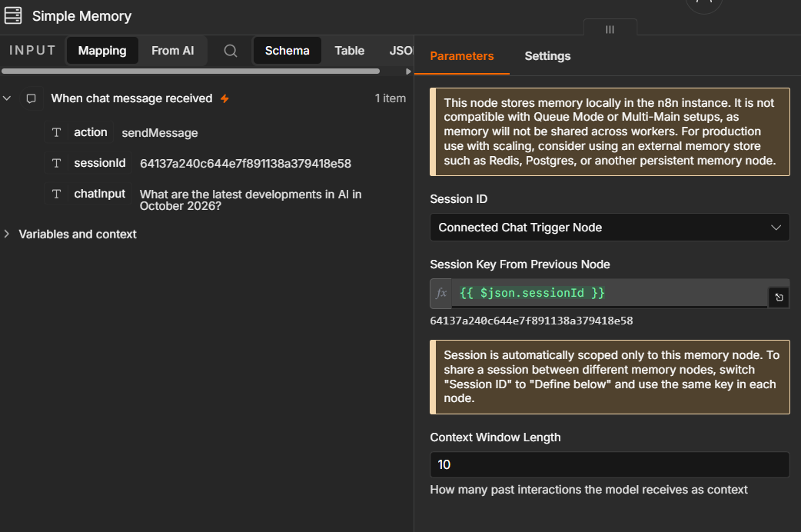Open the expression editor expand icon
801x532 pixels.
(x=779, y=298)
